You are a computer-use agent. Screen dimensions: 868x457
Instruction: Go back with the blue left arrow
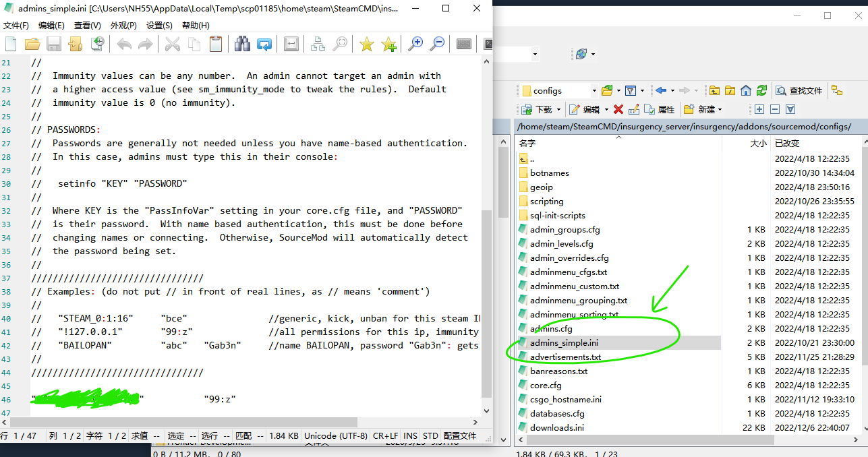click(x=661, y=90)
